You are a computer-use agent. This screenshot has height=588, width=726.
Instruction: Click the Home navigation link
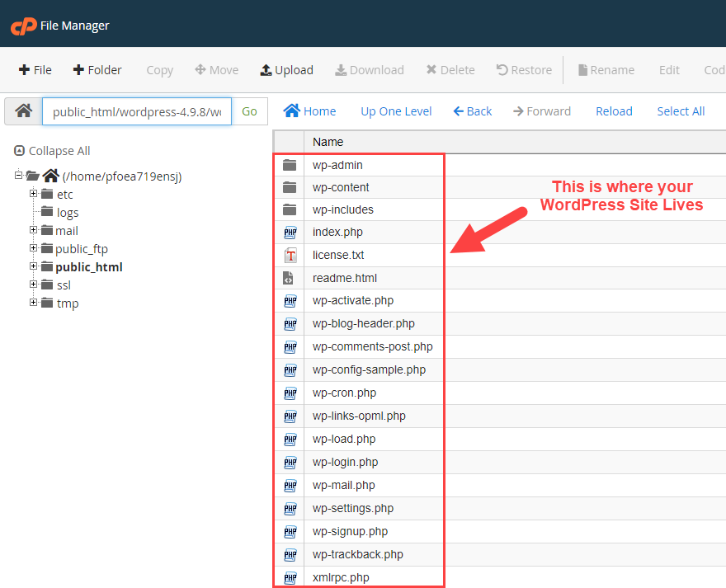[x=309, y=111]
